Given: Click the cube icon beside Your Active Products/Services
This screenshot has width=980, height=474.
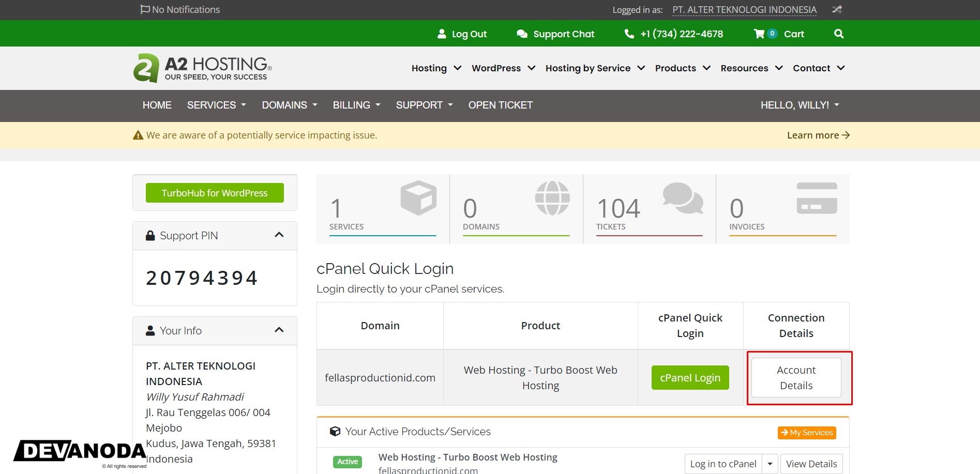Looking at the screenshot, I should (335, 431).
